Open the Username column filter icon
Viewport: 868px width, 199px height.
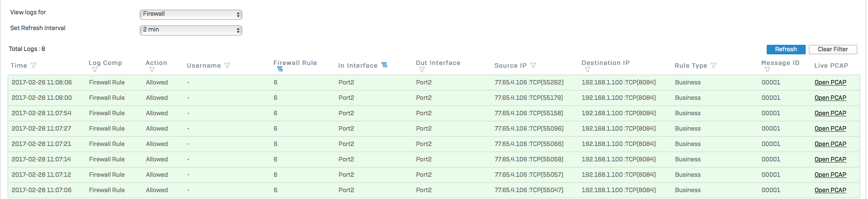[x=227, y=65]
